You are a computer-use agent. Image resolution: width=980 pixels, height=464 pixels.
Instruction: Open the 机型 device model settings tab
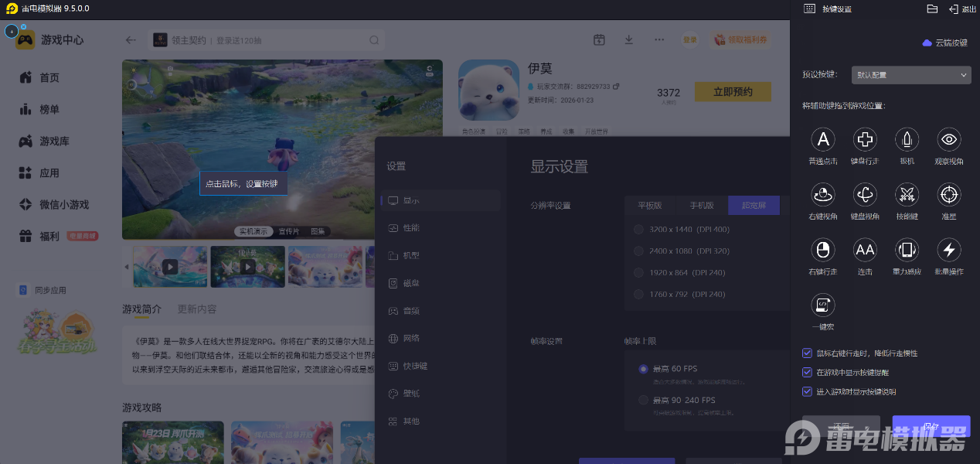click(441, 255)
